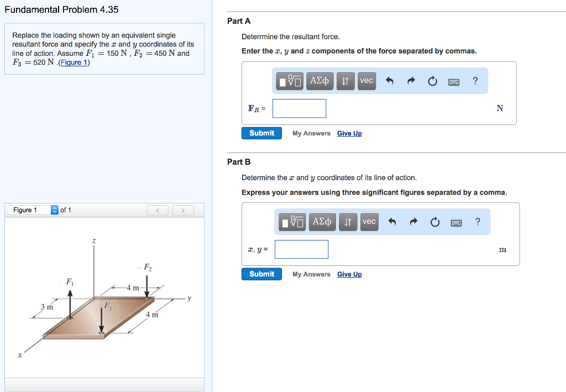Image resolution: width=566 pixels, height=392 pixels.
Task: Redo last edit in Part A
Action: tap(411, 81)
